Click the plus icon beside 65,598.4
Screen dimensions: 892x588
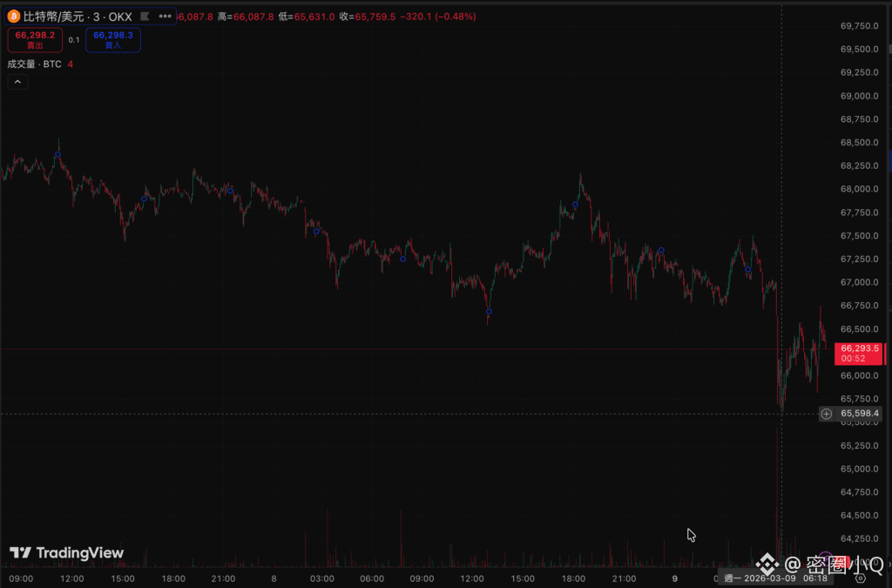click(826, 414)
